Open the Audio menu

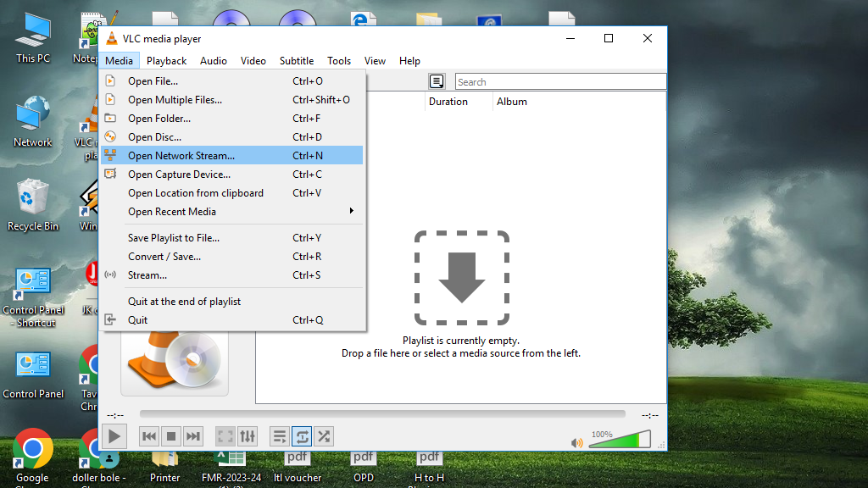[x=213, y=61]
